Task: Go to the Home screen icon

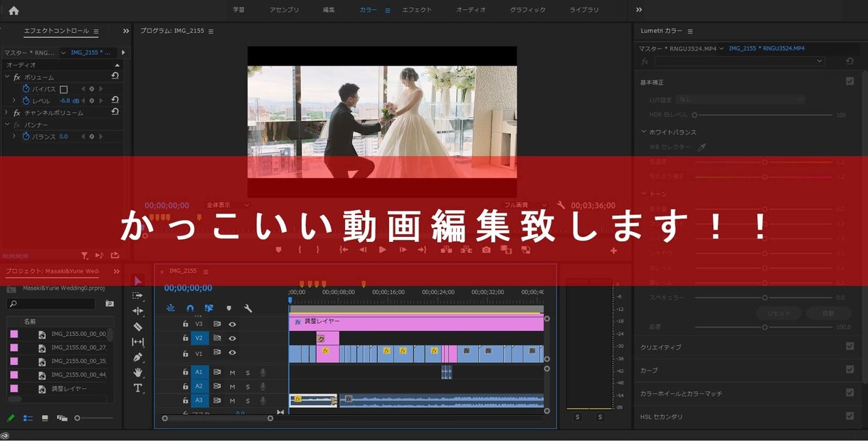Action: pos(14,10)
